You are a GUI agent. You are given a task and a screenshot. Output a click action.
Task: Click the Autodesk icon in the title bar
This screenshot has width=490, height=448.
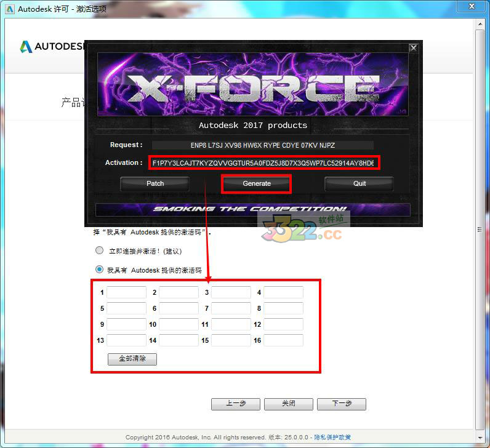[x=10, y=9]
